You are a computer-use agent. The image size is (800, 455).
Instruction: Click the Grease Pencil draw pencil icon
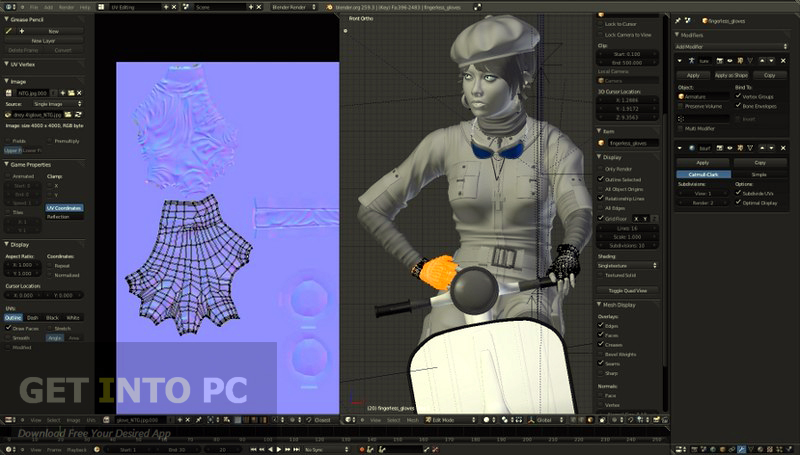click(9, 31)
